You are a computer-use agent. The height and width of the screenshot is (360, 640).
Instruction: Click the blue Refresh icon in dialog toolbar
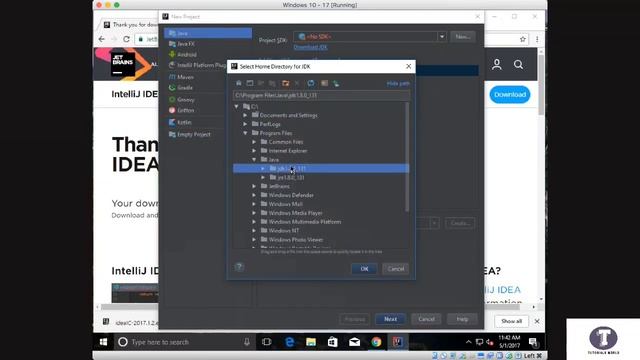point(311,83)
